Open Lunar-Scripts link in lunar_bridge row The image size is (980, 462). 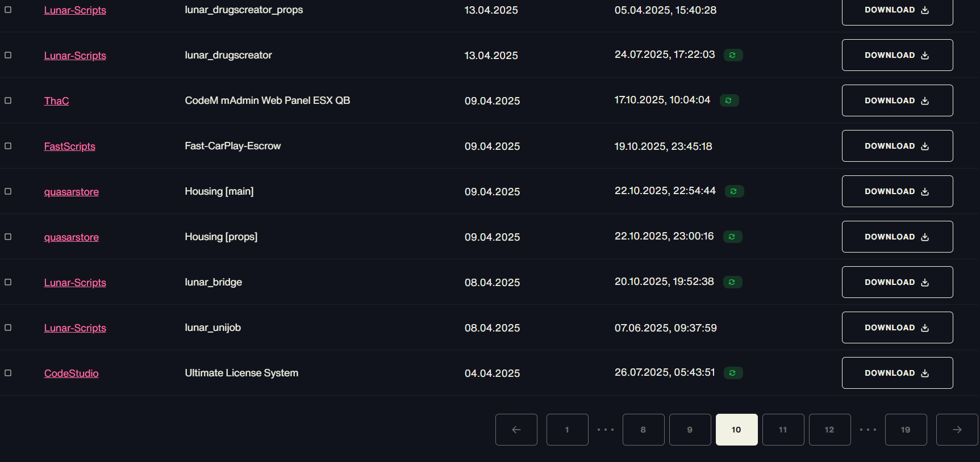(x=75, y=283)
